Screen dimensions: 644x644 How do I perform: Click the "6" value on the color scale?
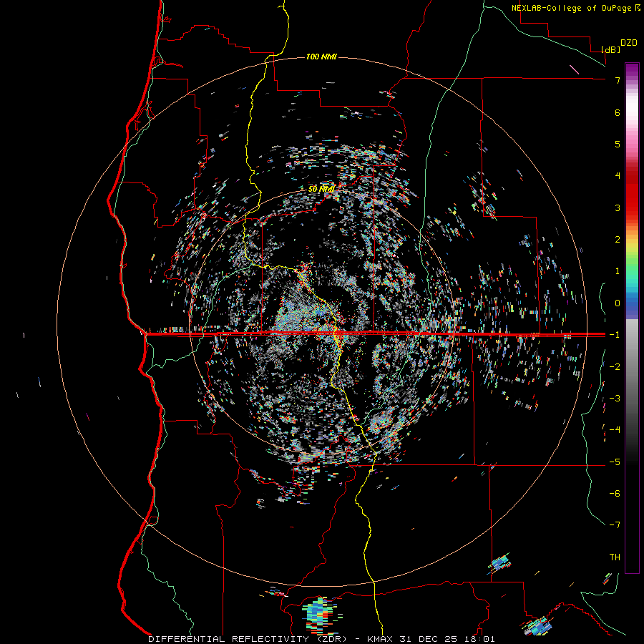(x=618, y=112)
